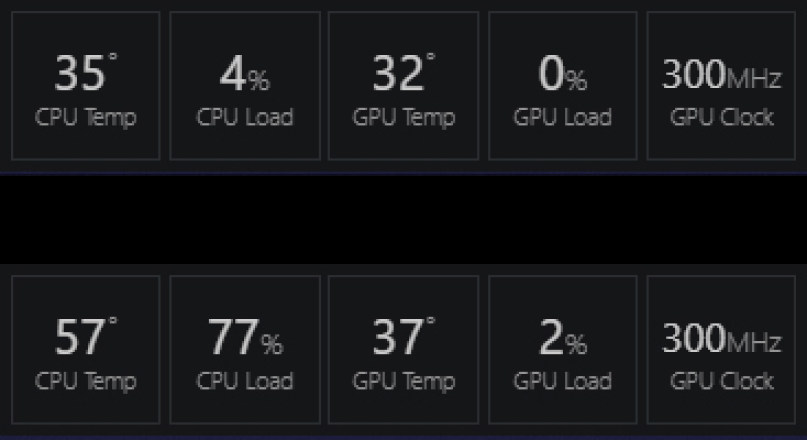The height and width of the screenshot is (440, 807).
Task: Click the 35° temperature number
Action: (x=80, y=74)
